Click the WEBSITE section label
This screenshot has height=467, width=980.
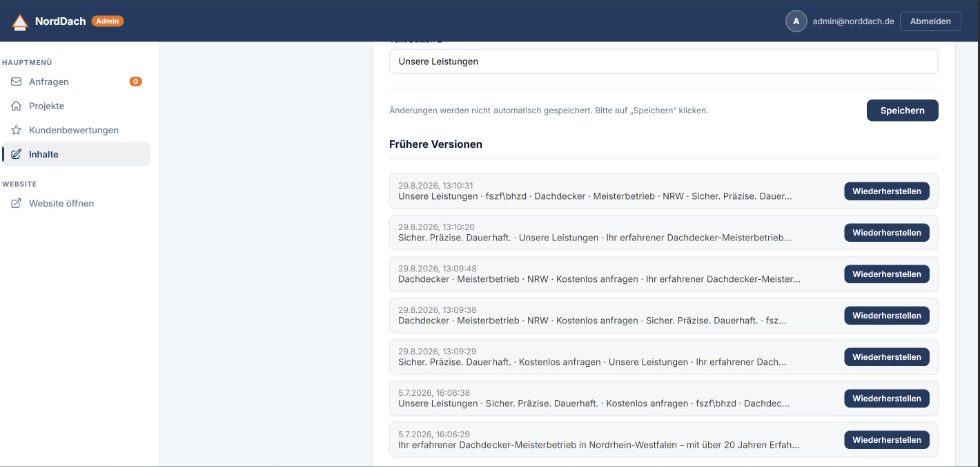pyautogui.click(x=19, y=184)
